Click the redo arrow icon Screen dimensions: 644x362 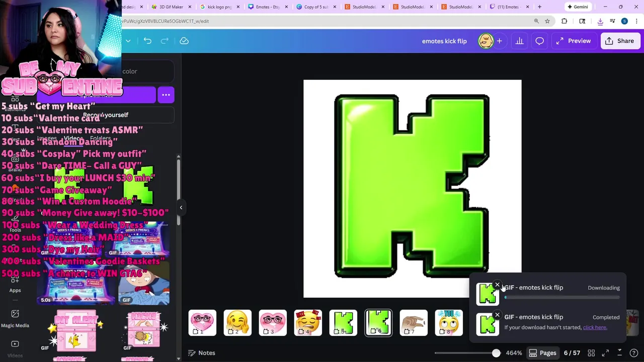tap(165, 41)
